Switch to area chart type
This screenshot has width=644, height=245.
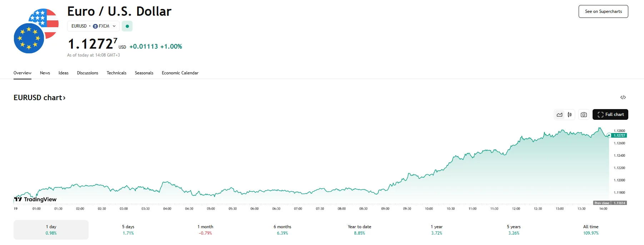click(x=559, y=115)
